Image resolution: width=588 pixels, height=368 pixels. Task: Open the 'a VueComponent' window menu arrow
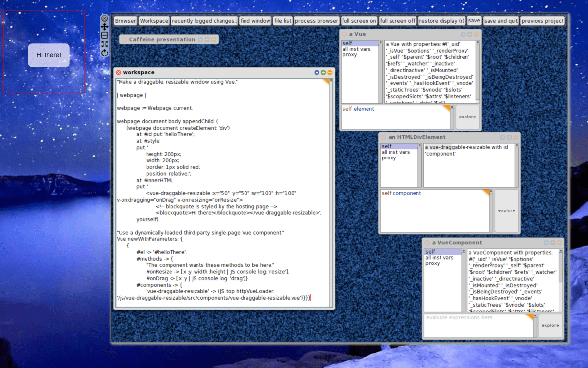pyautogui.click(x=546, y=243)
